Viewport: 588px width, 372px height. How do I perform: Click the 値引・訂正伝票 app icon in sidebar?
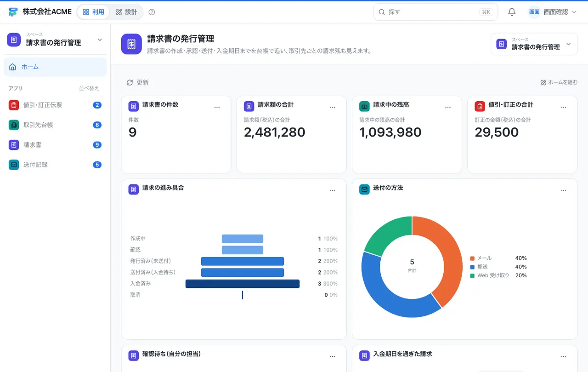14,105
